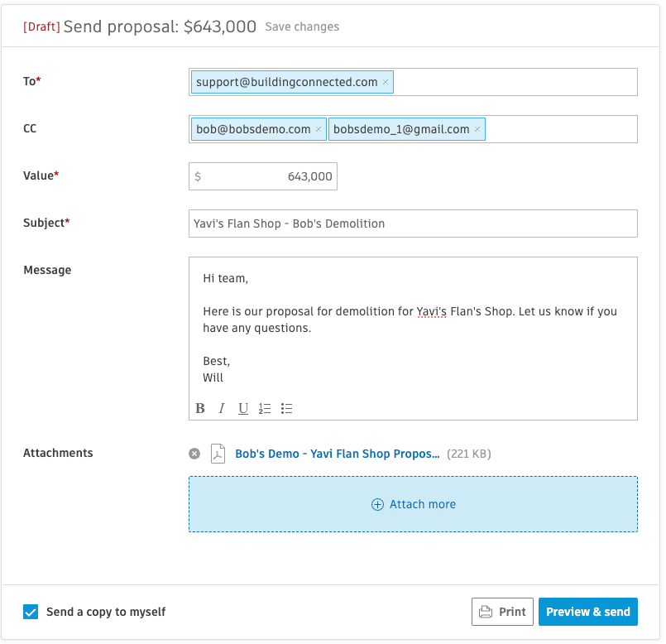Remove the attached proposal PDF
This screenshot has height=644, width=666.
click(x=194, y=454)
